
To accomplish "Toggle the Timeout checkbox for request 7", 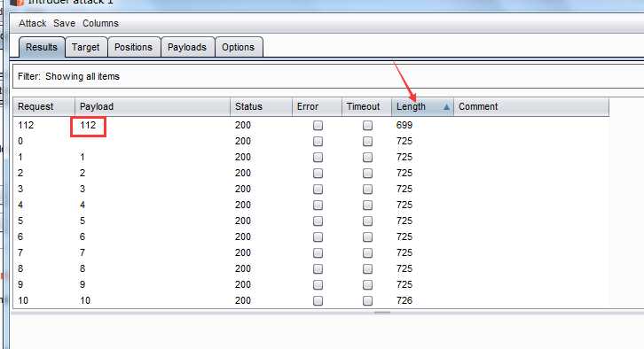I will (x=367, y=252).
